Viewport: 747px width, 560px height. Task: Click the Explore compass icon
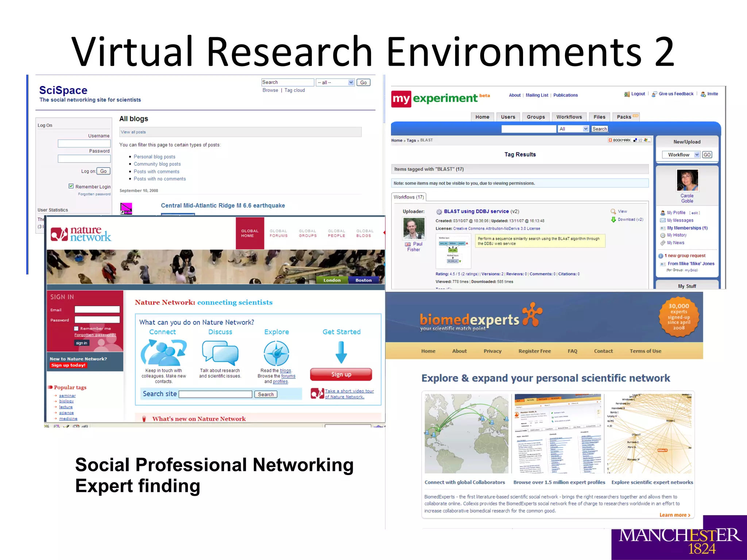tap(276, 353)
